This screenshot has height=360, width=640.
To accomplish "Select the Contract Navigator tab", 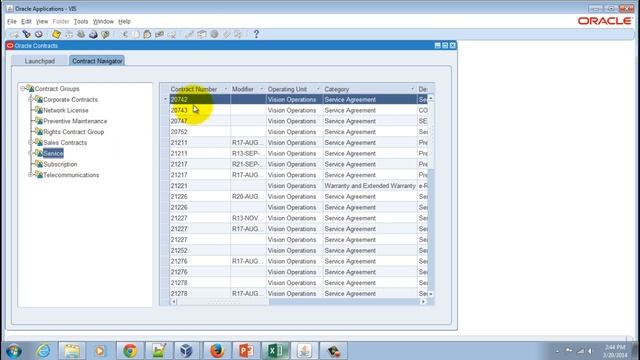I will point(97,61).
